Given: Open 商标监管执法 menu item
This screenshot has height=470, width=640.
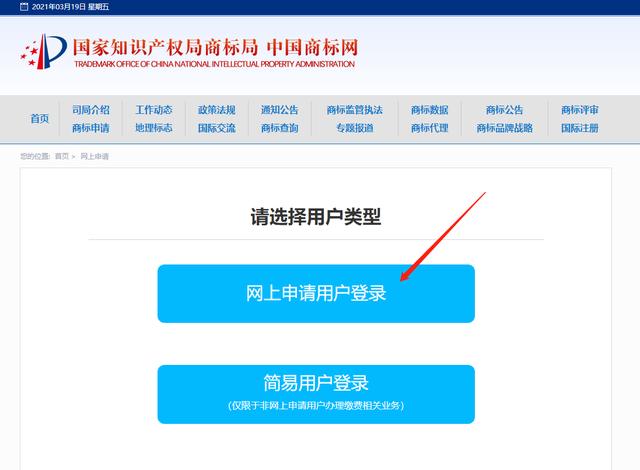Looking at the screenshot, I should tap(355, 110).
